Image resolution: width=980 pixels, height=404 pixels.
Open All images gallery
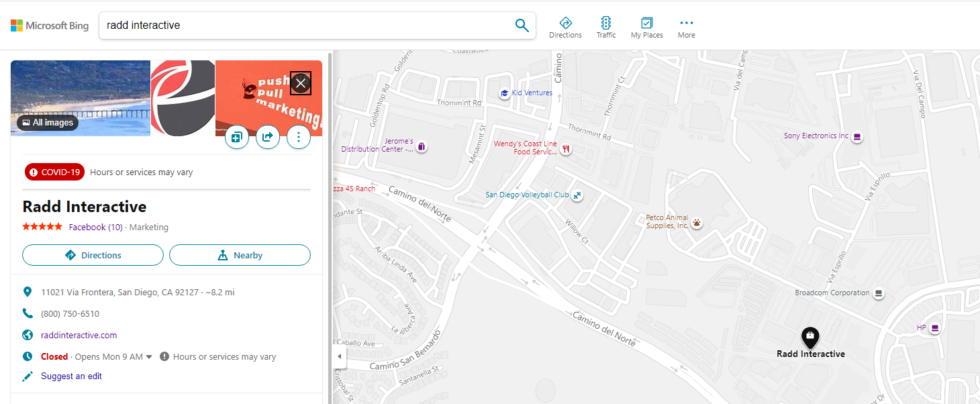[48, 123]
